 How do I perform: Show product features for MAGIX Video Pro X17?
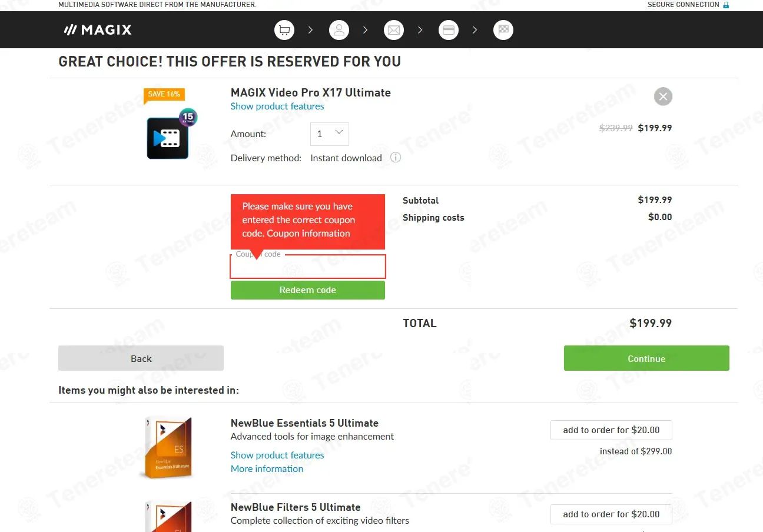click(277, 106)
